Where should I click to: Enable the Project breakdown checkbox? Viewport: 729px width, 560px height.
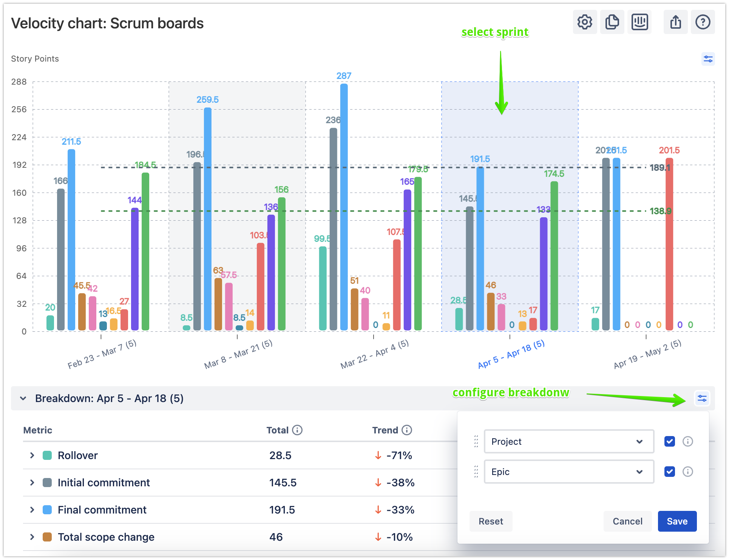point(669,441)
